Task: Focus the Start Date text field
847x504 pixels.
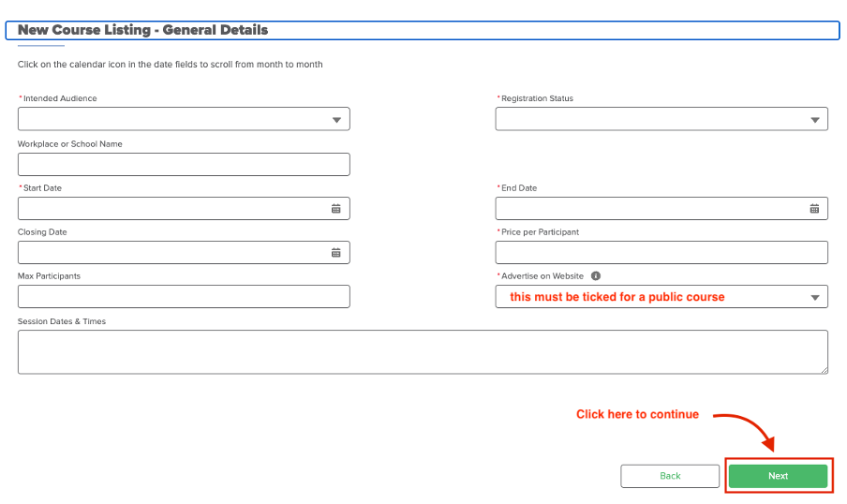Action: coord(169,209)
